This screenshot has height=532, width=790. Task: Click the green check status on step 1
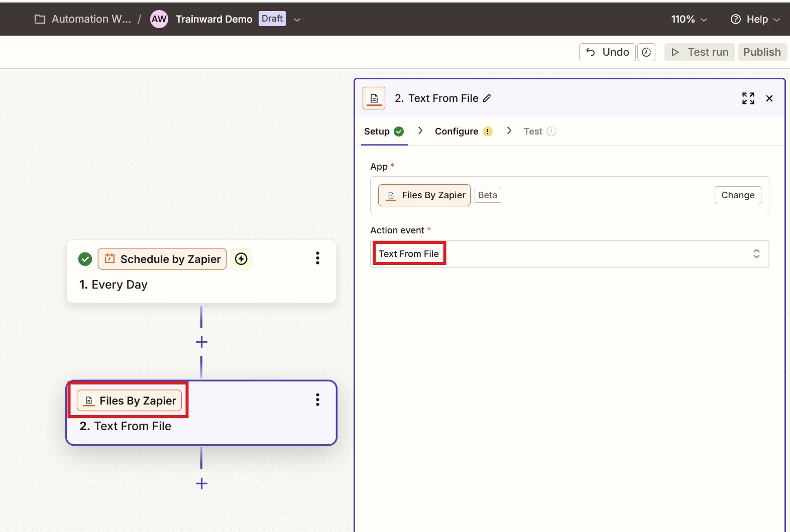[85, 259]
